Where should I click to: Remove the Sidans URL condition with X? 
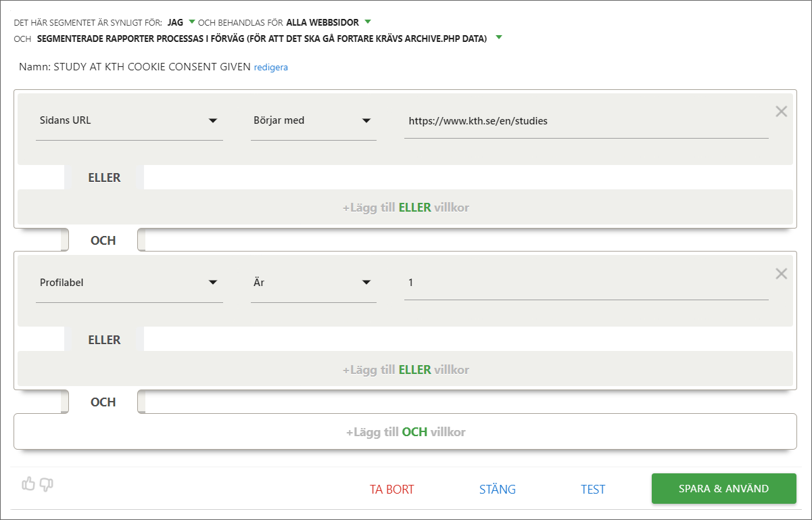click(781, 112)
